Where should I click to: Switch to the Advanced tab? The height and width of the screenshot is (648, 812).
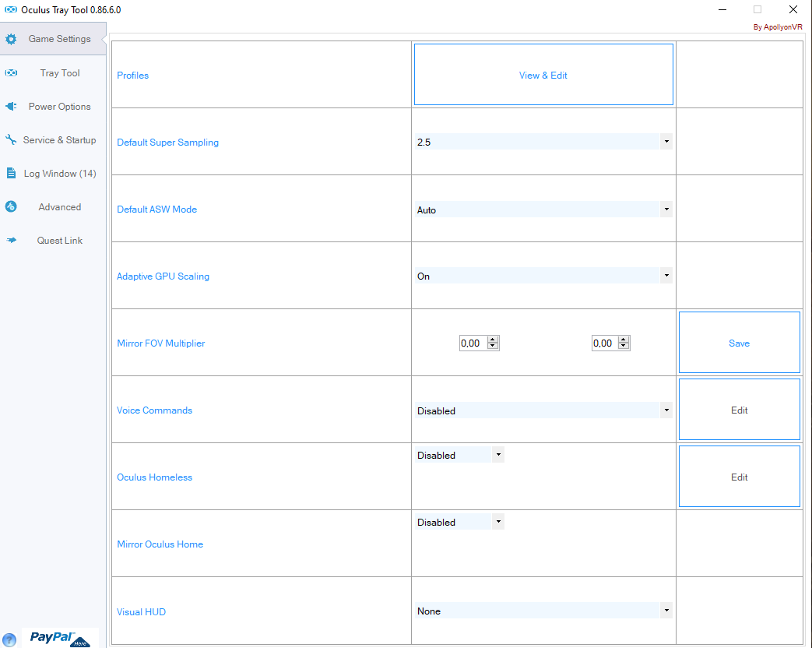tap(53, 206)
